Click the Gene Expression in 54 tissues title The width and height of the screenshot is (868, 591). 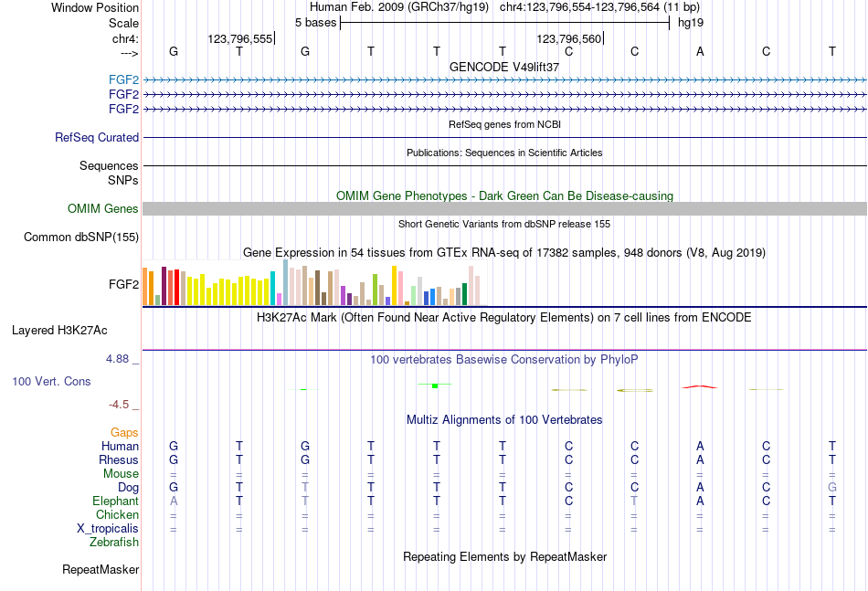pos(504,253)
